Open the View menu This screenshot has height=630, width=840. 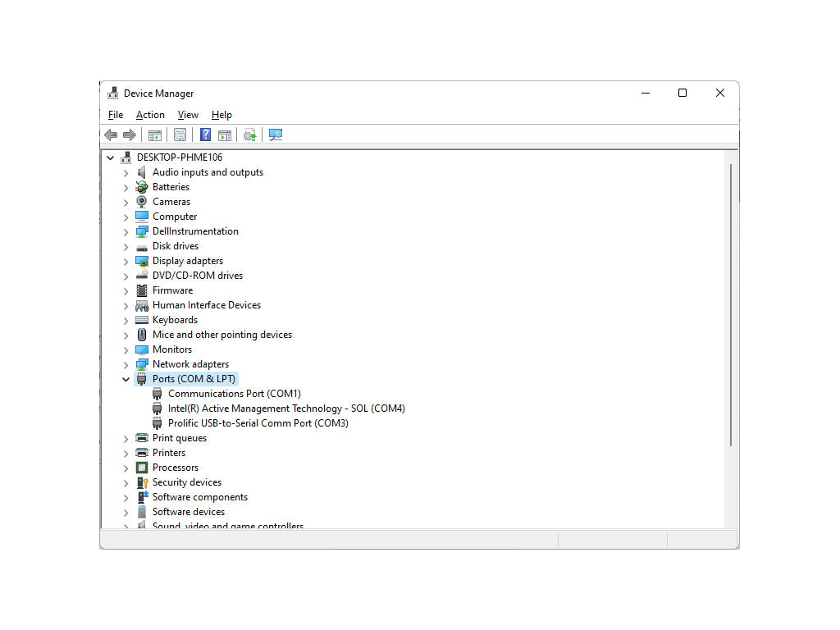click(x=188, y=115)
